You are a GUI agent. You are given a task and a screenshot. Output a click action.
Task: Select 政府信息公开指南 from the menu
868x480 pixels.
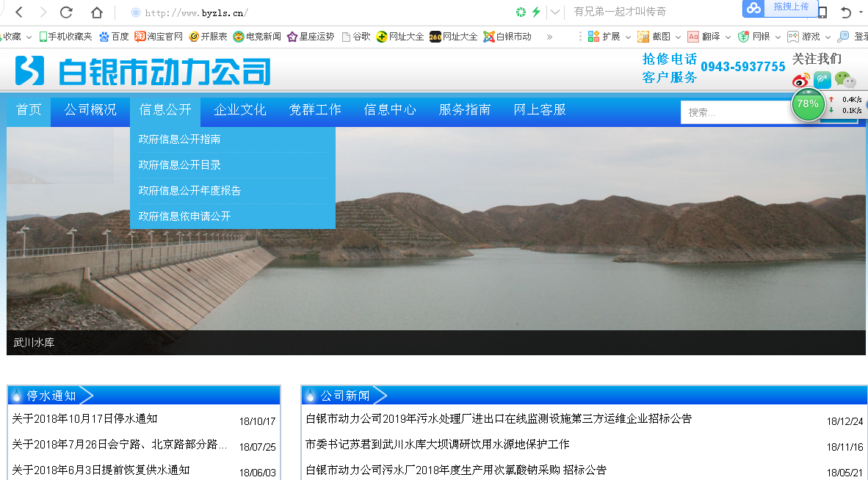(179, 139)
